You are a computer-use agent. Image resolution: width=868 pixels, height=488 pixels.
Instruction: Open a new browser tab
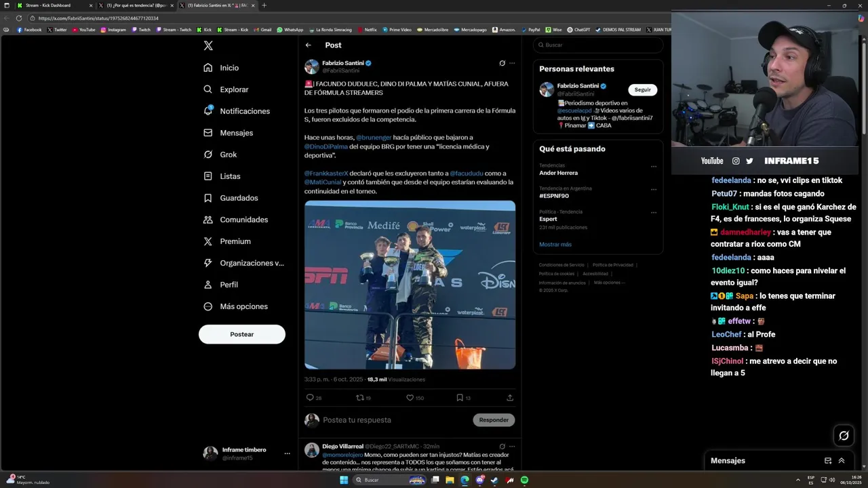[x=264, y=5]
